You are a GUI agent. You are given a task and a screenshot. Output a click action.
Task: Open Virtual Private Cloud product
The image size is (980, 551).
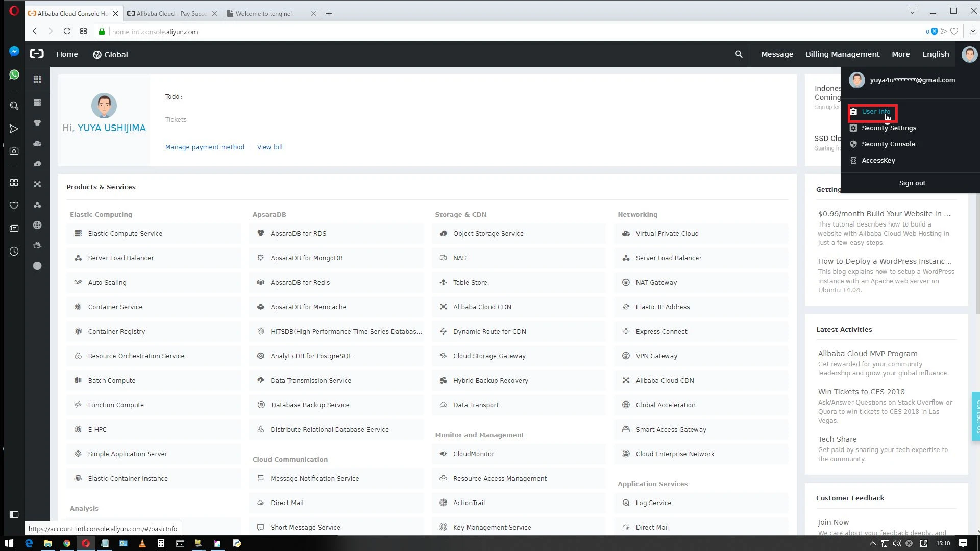coord(701,233)
